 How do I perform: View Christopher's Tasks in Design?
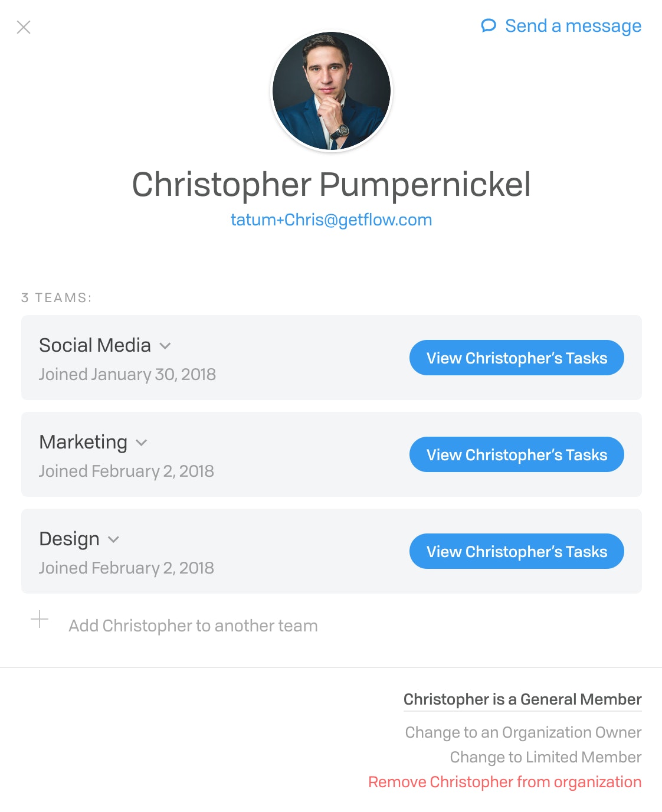(517, 551)
